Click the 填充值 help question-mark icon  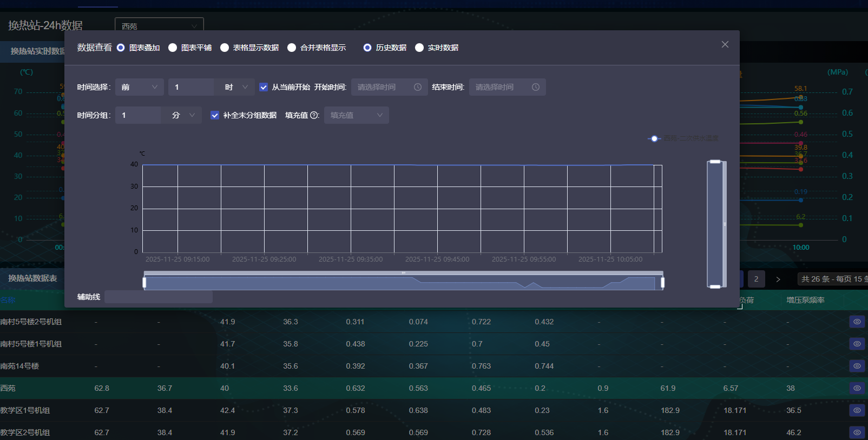(314, 115)
